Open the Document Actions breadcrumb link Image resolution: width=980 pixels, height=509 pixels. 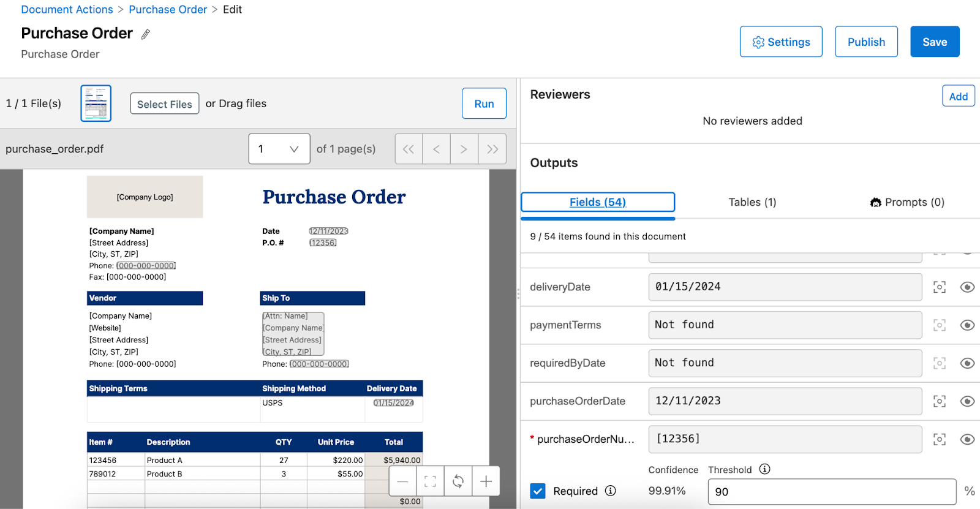[67, 9]
